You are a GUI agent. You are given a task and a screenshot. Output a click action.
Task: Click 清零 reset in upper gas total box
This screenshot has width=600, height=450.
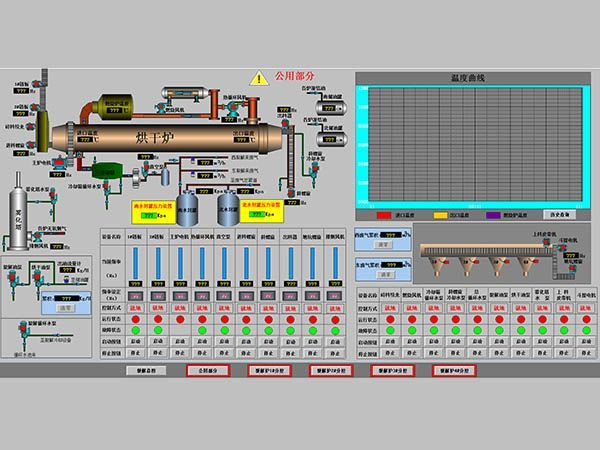pos(383,245)
